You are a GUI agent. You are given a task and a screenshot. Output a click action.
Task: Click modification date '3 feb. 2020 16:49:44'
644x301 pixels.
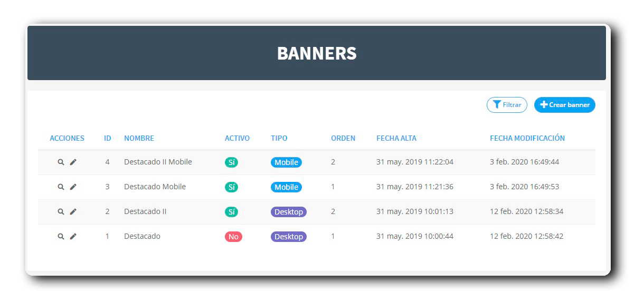pyautogui.click(x=524, y=162)
